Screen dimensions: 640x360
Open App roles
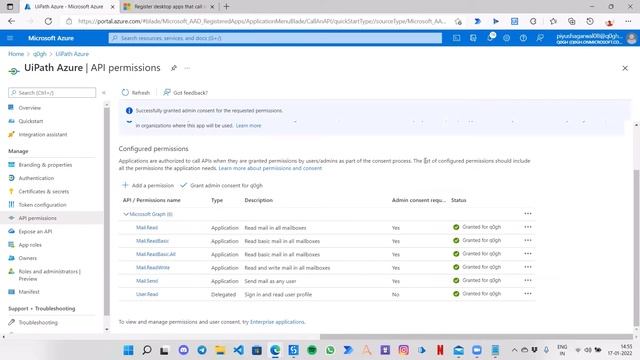coord(30,245)
